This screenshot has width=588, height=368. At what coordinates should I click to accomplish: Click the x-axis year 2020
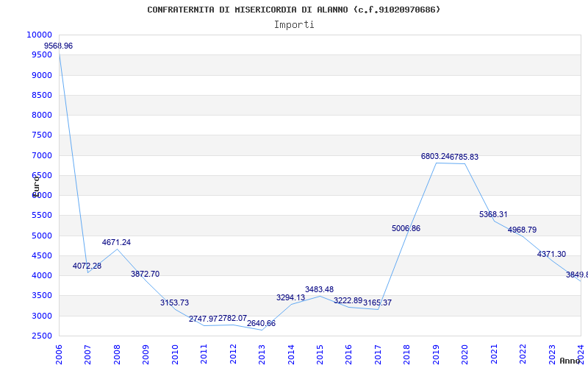[x=465, y=354]
